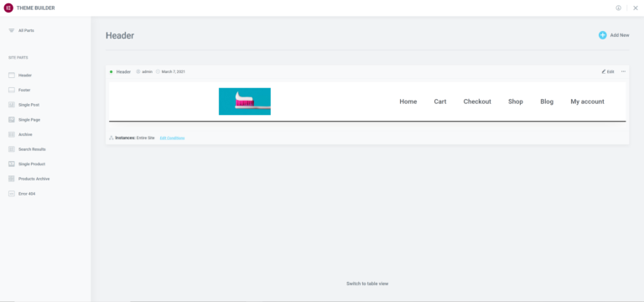Select Products Archive in sidebar
Image resolution: width=644 pixels, height=302 pixels.
click(34, 179)
